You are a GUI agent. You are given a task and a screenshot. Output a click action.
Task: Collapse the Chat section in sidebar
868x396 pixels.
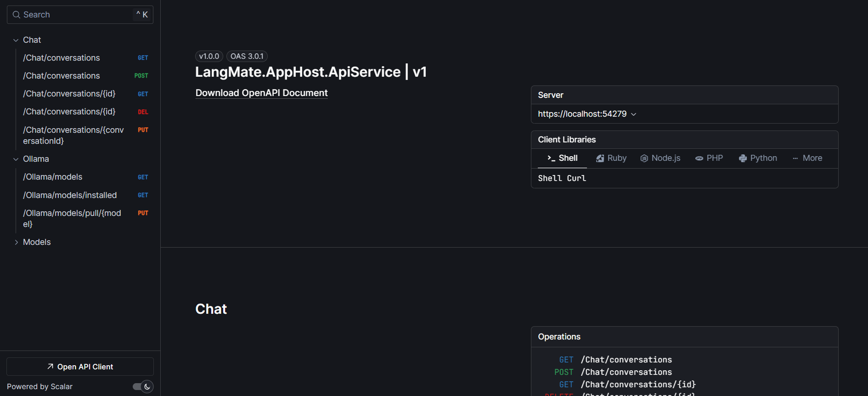pos(16,40)
